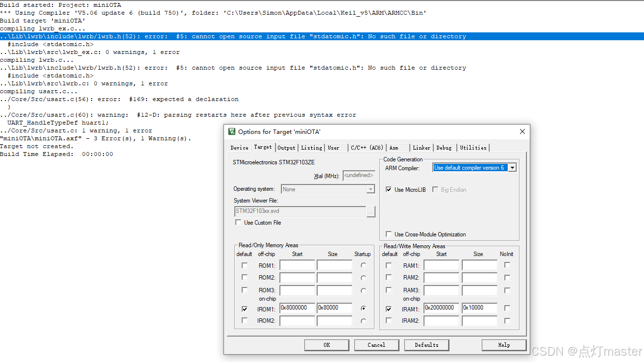
Task: Open the Linker tab
Action: [421, 148]
